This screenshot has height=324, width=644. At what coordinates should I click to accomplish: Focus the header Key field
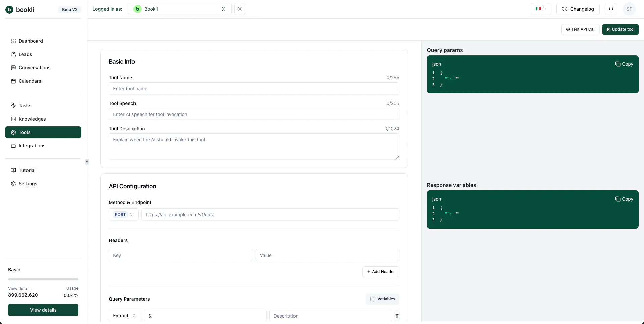point(181,255)
